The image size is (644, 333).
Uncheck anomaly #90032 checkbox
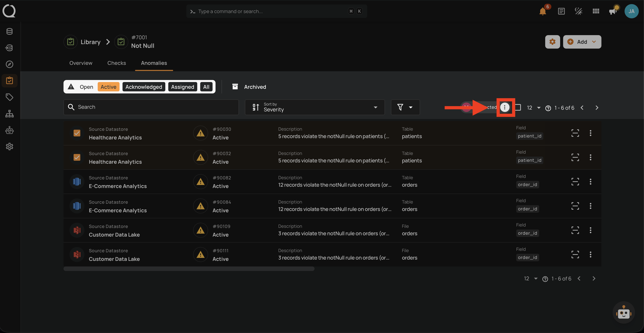[x=77, y=157]
